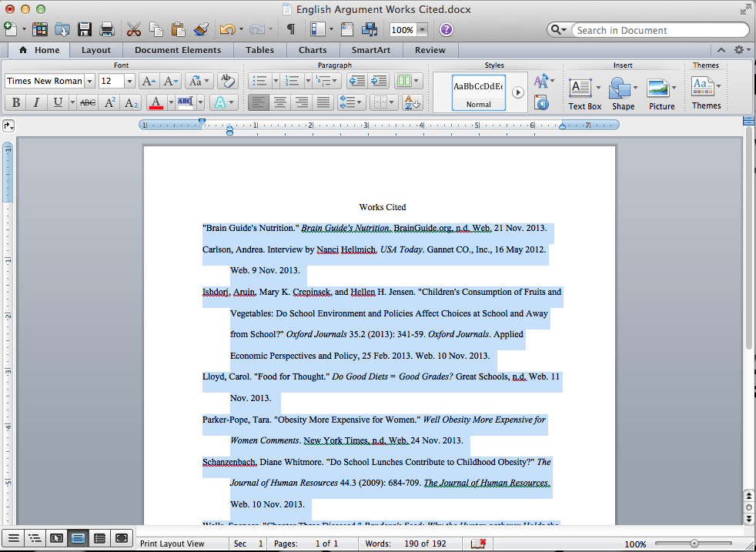Click the spelling and grammar status icon
Screen dimensions: 756x552
(478, 544)
